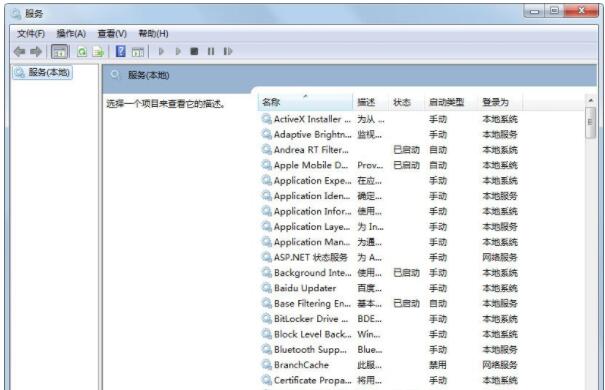The width and height of the screenshot is (605, 390).
Task: Sort by the 状态 column header
Action: [407, 102]
